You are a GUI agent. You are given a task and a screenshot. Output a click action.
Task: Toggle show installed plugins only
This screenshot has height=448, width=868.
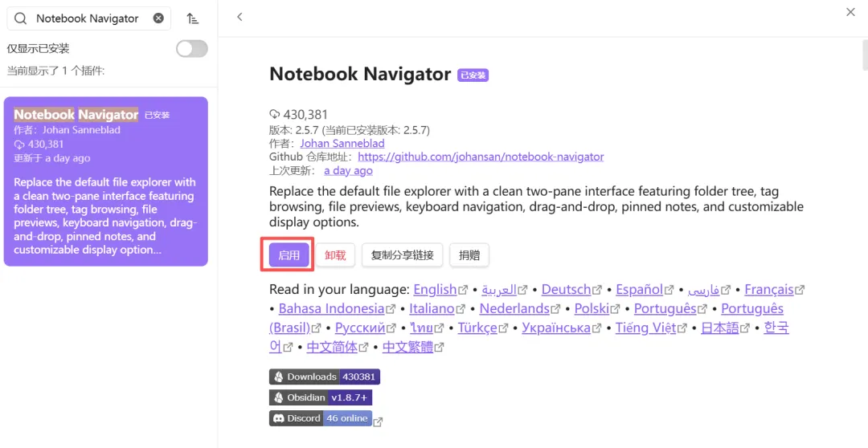click(x=192, y=49)
